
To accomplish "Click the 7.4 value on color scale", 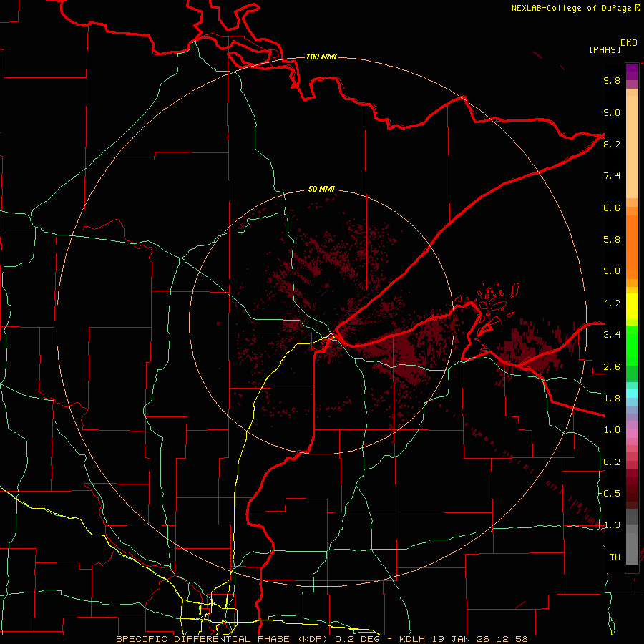I will click(x=612, y=176).
